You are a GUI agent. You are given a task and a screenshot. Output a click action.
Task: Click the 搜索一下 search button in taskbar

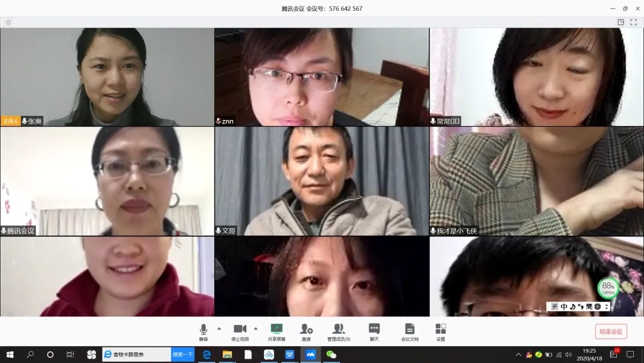pyautogui.click(x=182, y=355)
